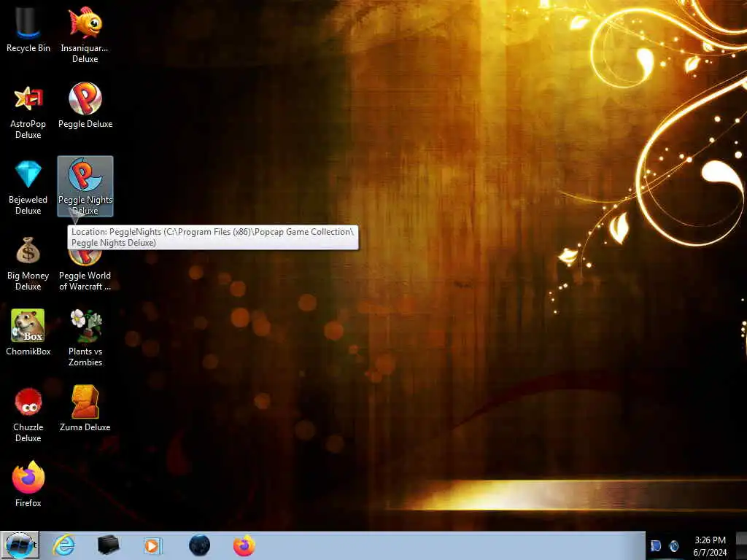Click the flag tray icon
747x560 pixels.
pos(656,545)
